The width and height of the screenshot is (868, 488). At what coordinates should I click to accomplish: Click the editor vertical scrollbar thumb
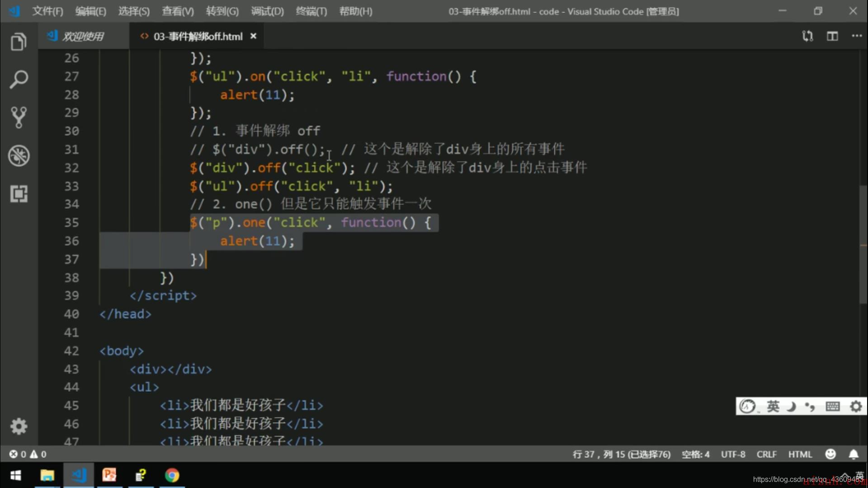coord(863,244)
